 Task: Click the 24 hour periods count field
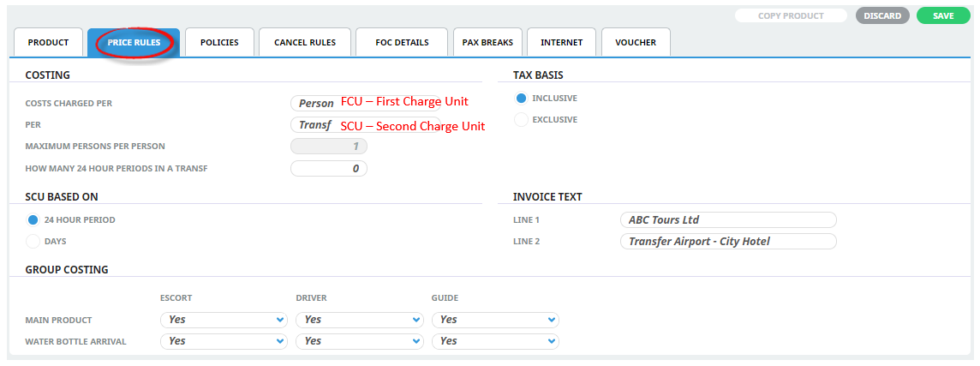pos(329,169)
